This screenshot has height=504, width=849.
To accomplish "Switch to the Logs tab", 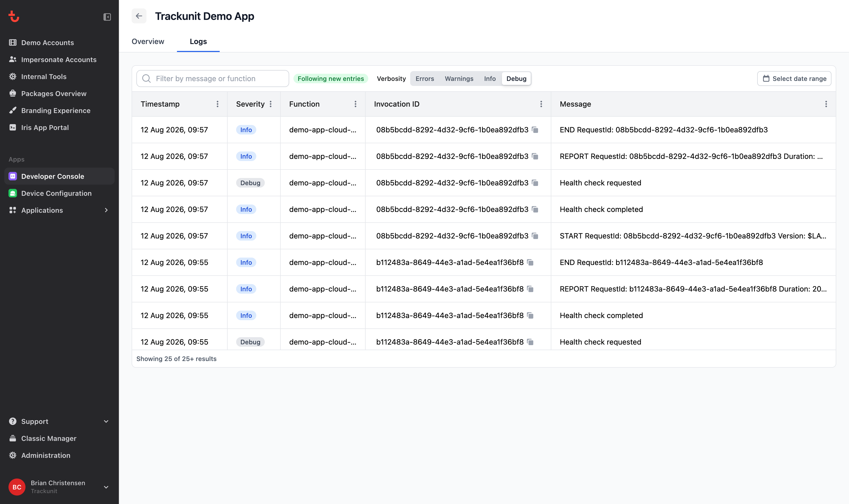I will [x=198, y=41].
